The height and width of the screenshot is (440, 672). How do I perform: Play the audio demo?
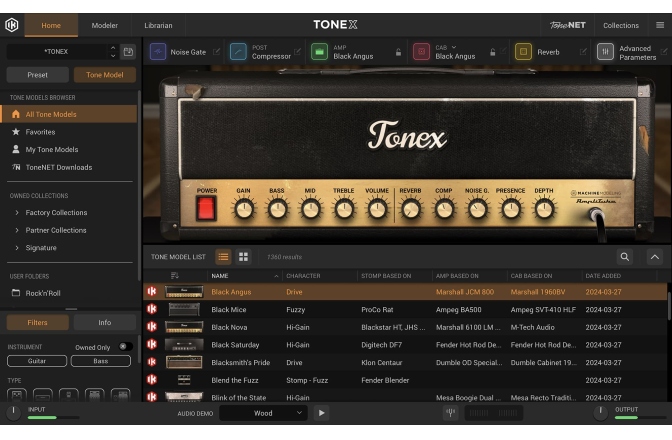pos(321,413)
